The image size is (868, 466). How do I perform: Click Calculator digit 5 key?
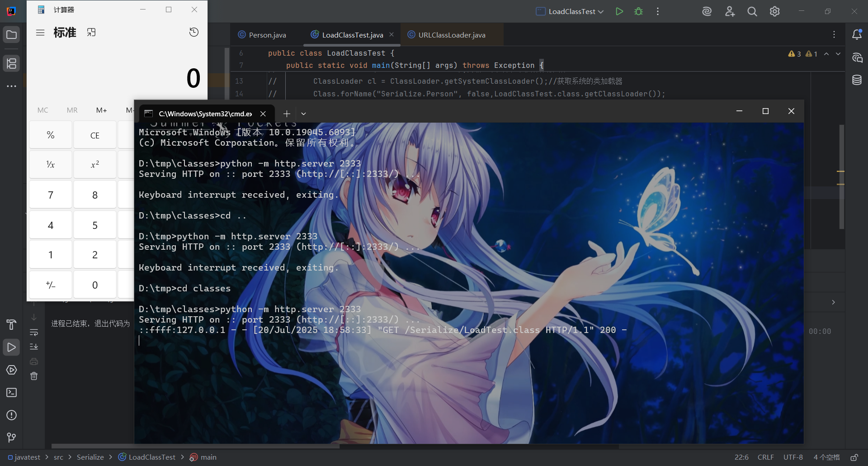click(x=95, y=225)
